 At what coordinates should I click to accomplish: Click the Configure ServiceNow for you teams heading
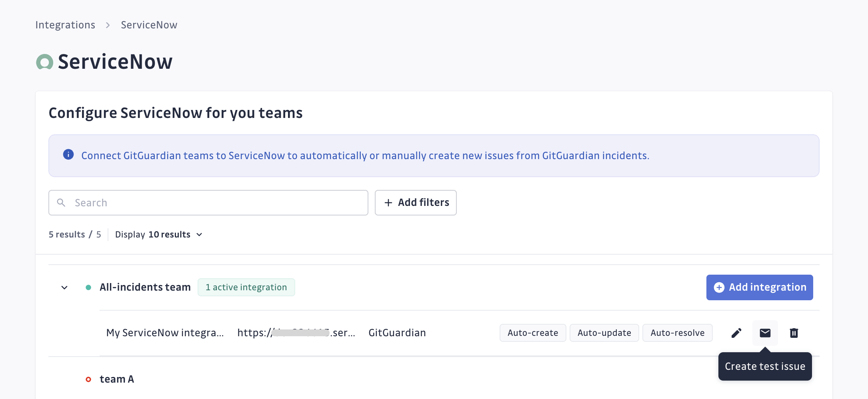[x=176, y=113]
